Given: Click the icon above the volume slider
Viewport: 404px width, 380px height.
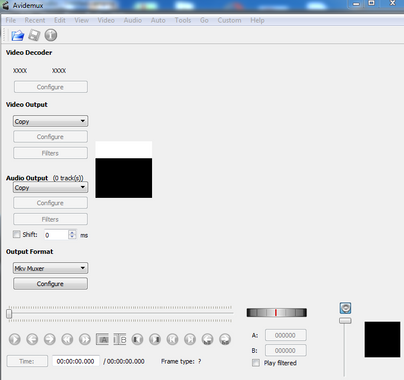Looking at the screenshot, I should pos(345,308).
